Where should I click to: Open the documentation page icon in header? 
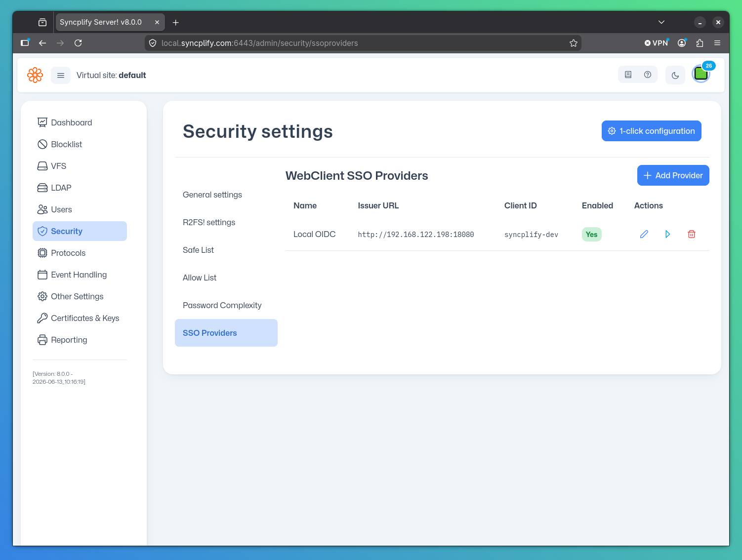pos(628,75)
